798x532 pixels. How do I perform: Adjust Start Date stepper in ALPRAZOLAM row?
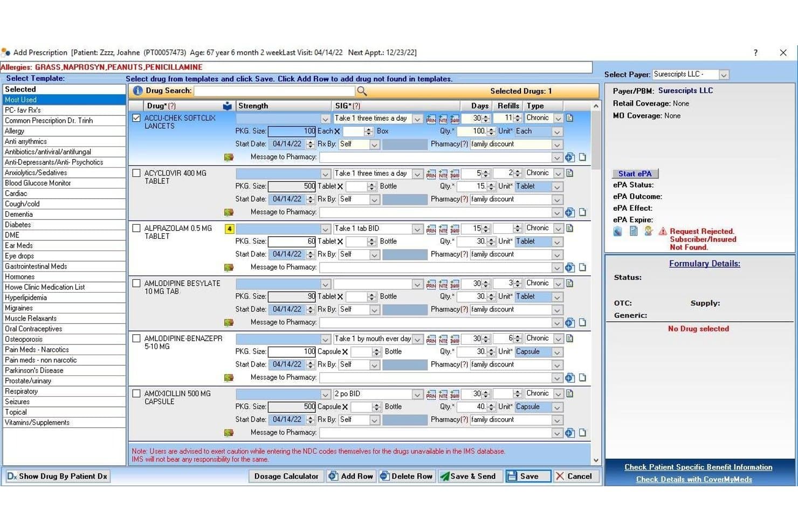click(310, 255)
